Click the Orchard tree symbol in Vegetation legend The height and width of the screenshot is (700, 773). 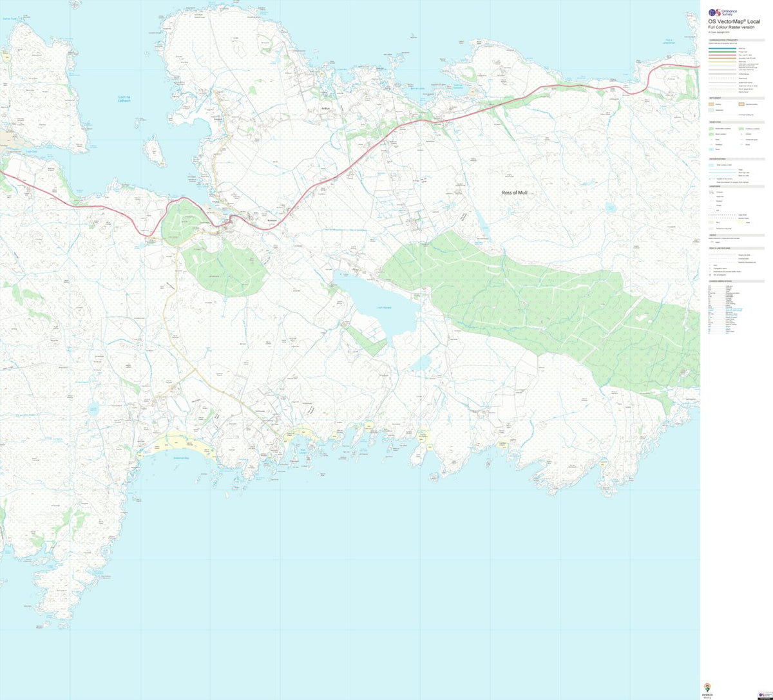tap(741, 134)
